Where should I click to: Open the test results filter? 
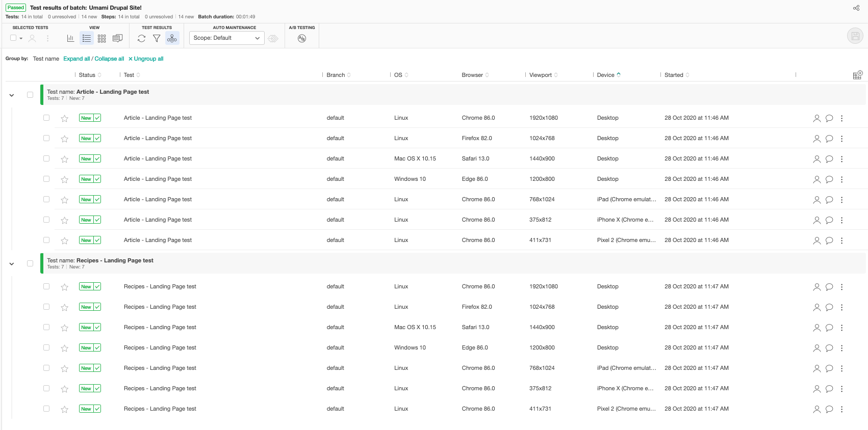point(157,38)
